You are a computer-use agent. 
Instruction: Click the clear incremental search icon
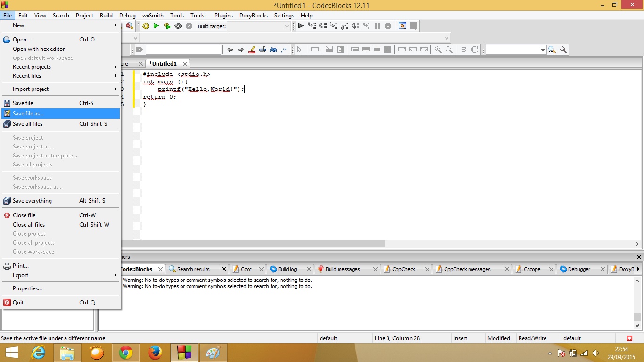140,49
